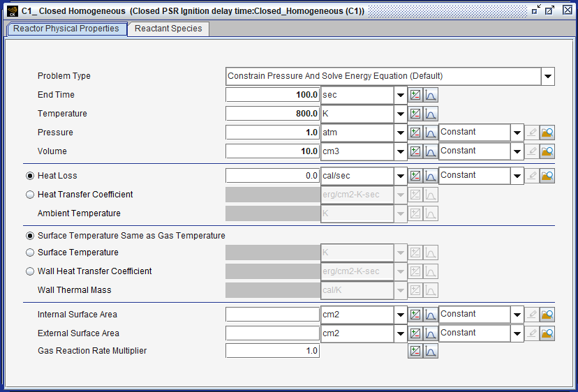Click the profile curve icon for End Time

tap(431, 95)
